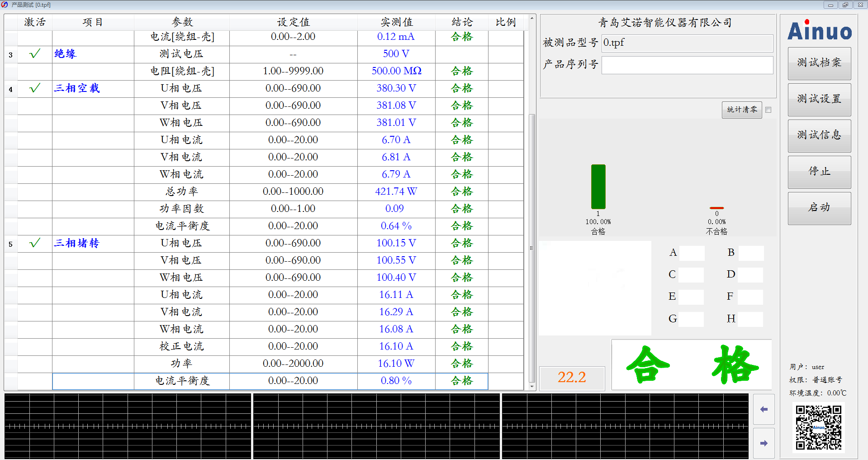Click the table scrollbar up arrow
The width and height of the screenshot is (868, 460).
532,19
